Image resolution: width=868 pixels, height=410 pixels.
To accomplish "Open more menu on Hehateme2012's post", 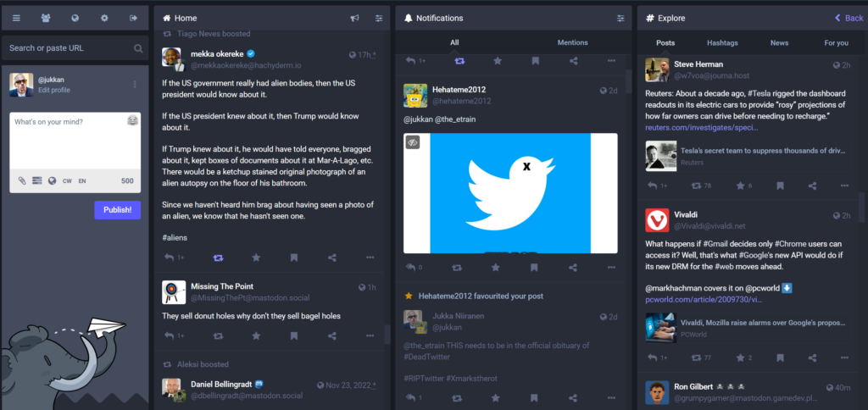I will (611, 267).
